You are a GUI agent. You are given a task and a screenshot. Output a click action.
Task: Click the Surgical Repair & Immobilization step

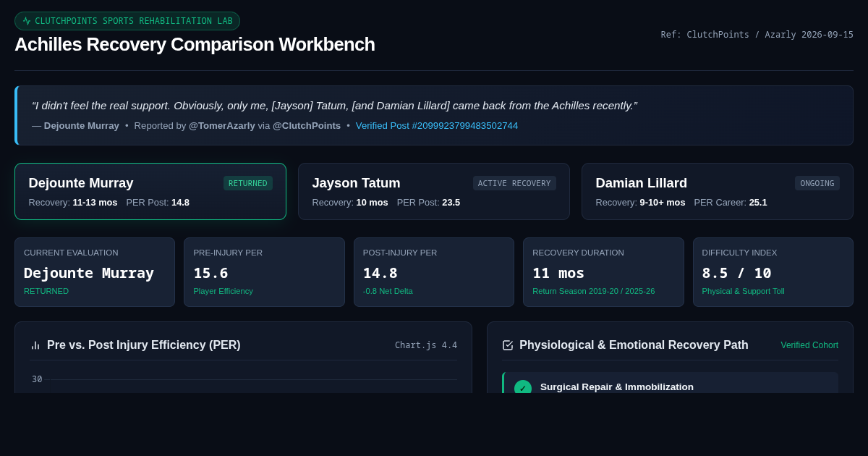click(x=670, y=383)
